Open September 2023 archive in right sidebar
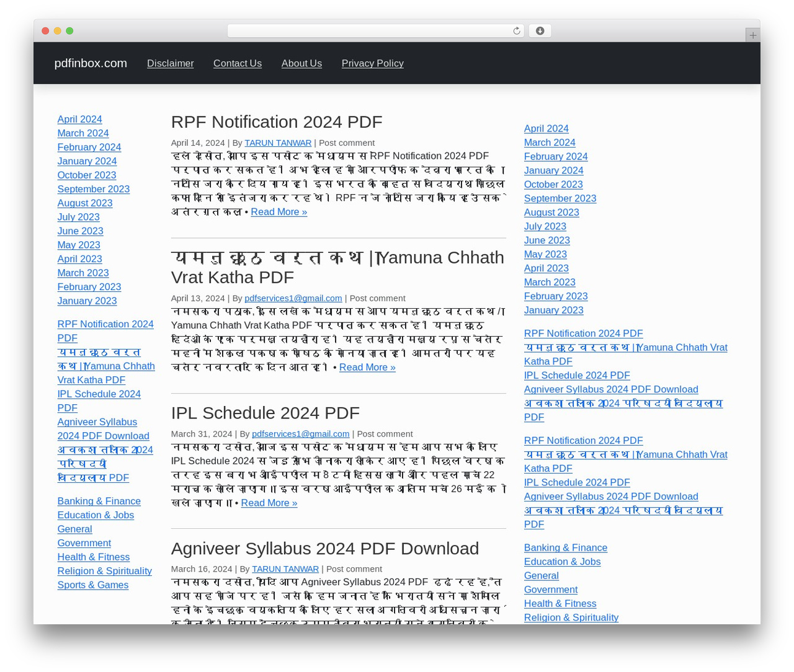Image resolution: width=794 pixels, height=672 pixels. [560, 198]
